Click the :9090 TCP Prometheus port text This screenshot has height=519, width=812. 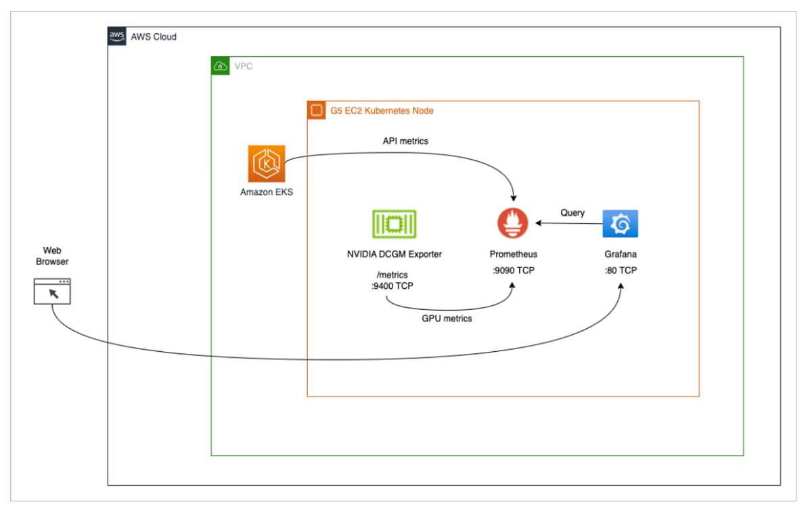click(513, 270)
